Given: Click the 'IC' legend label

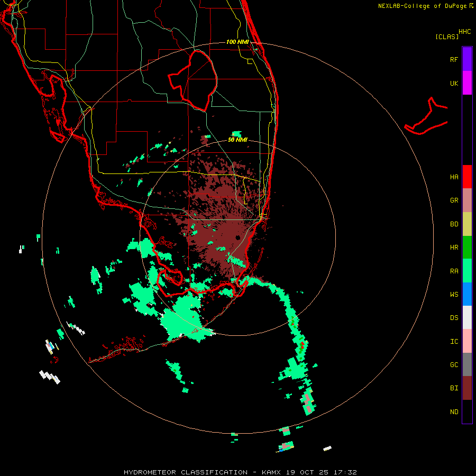Looking at the screenshot, I should 454,342.
